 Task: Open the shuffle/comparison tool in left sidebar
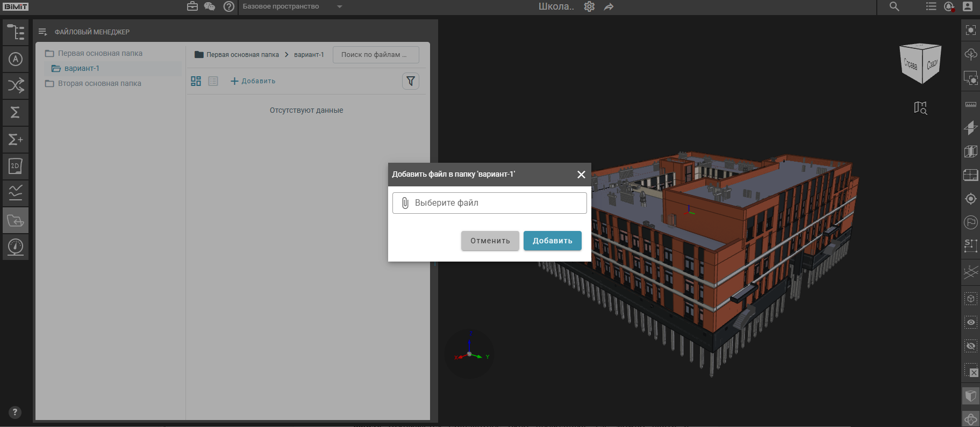coord(16,86)
